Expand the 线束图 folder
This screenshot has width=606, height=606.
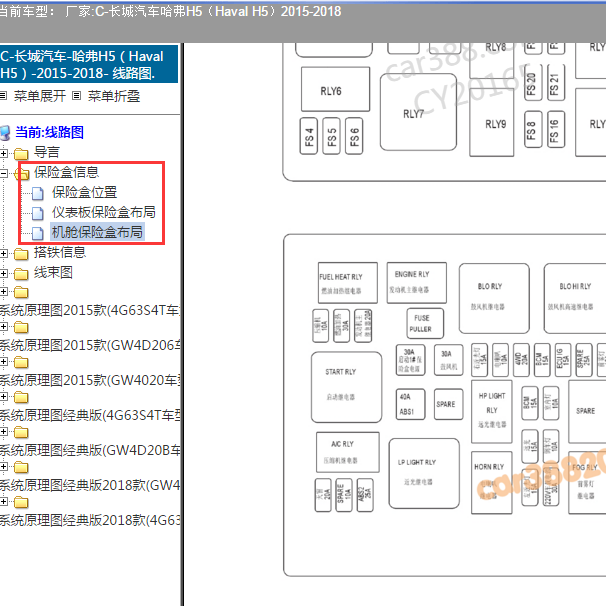click(3, 274)
